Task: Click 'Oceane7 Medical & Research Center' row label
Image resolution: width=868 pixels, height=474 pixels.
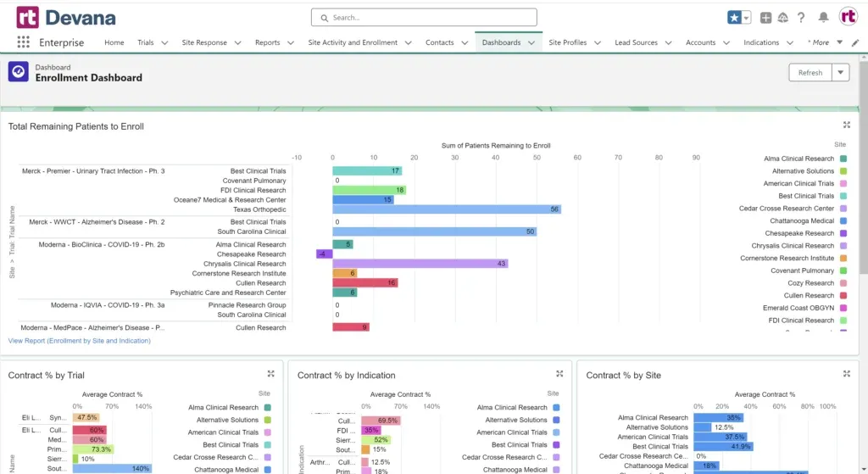Action: point(230,200)
